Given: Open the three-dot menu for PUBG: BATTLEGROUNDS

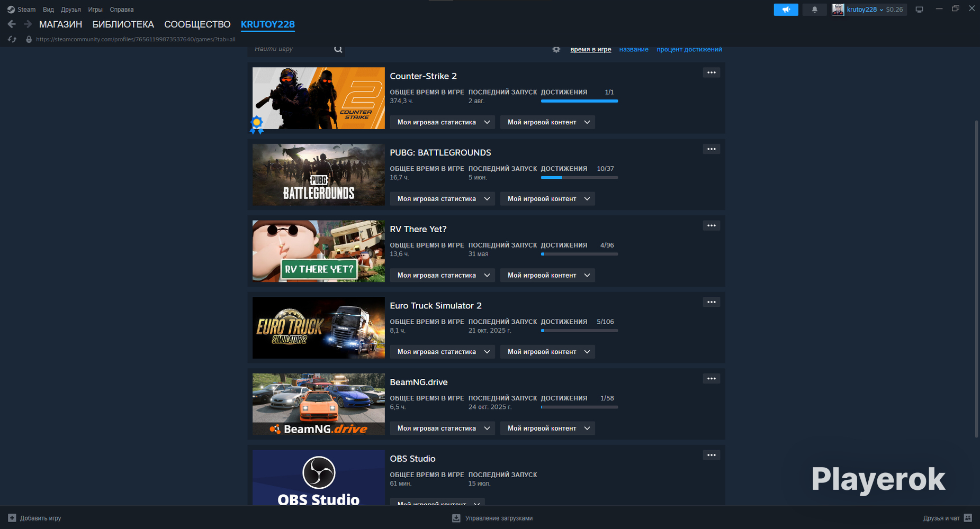Looking at the screenshot, I should [x=711, y=149].
